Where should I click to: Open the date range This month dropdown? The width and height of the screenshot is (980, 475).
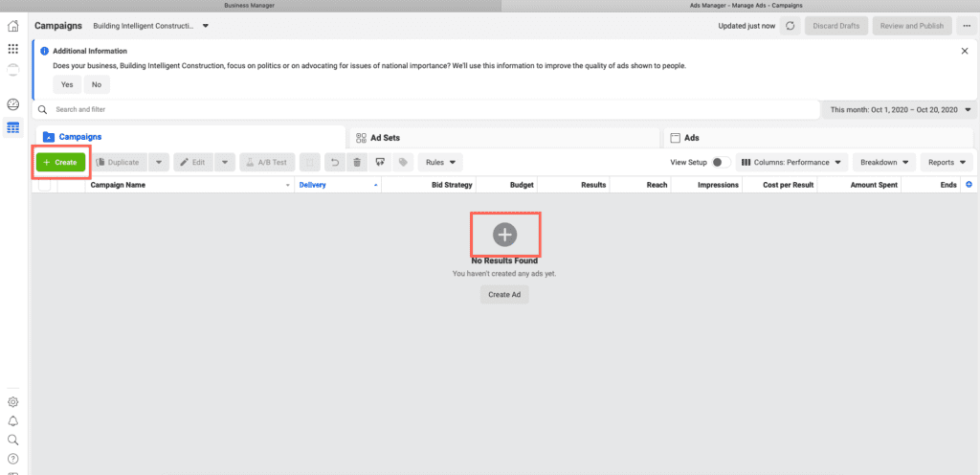(x=900, y=109)
